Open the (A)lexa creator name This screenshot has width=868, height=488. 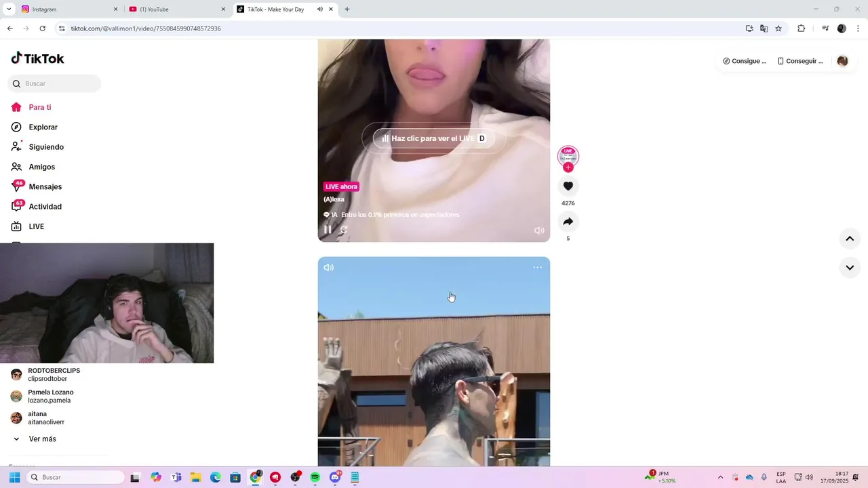pos(334,199)
